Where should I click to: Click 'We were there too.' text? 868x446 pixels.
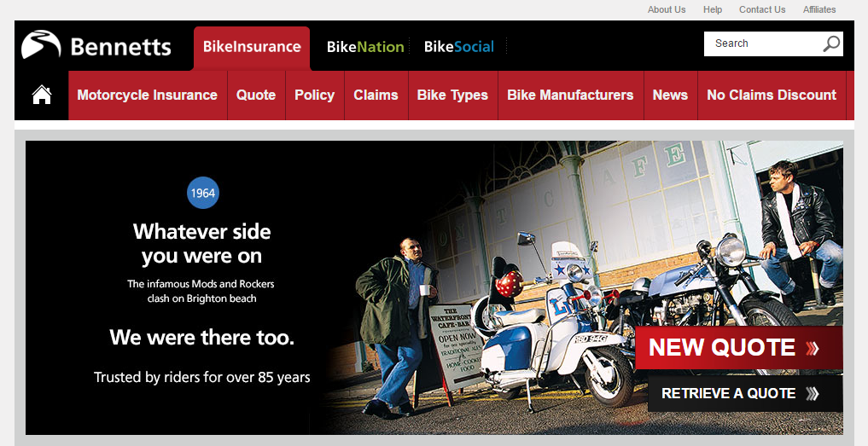tap(202, 337)
